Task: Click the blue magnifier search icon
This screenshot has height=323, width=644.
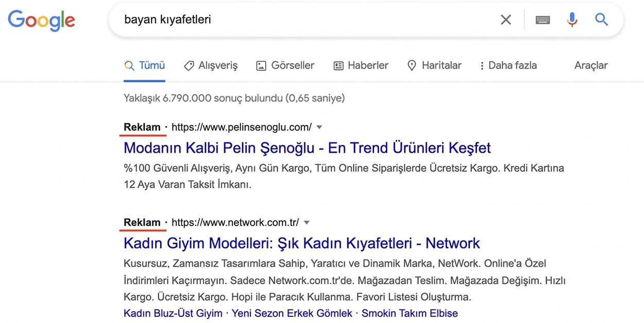Action: 601,20
